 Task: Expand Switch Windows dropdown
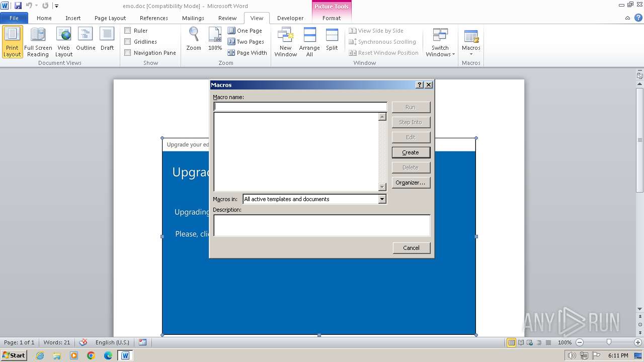(440, 42)
